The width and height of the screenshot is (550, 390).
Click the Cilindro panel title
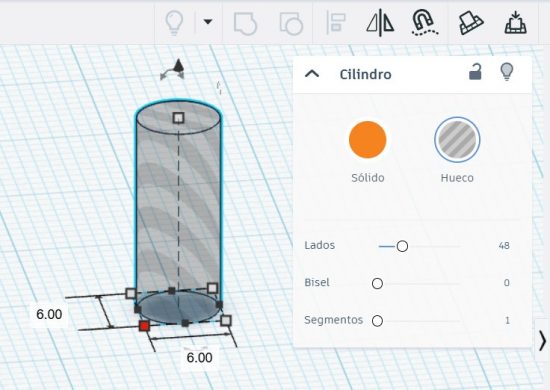point(365,74)
